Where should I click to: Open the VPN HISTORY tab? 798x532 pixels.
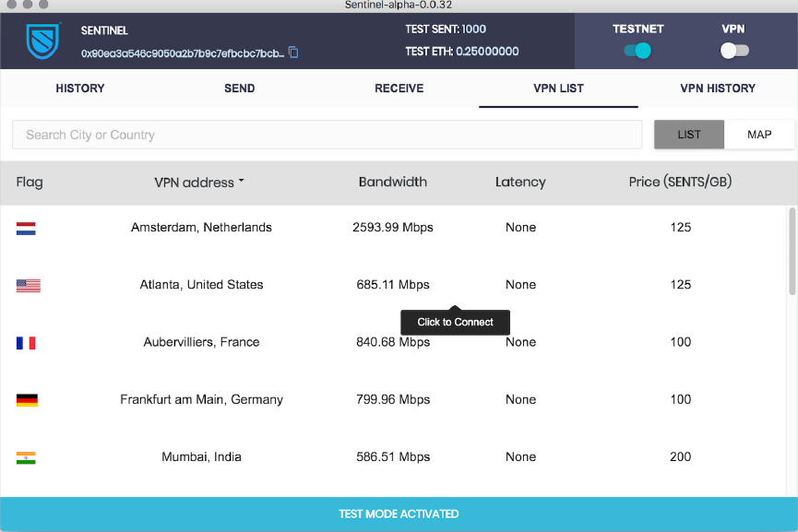[718, 88]
